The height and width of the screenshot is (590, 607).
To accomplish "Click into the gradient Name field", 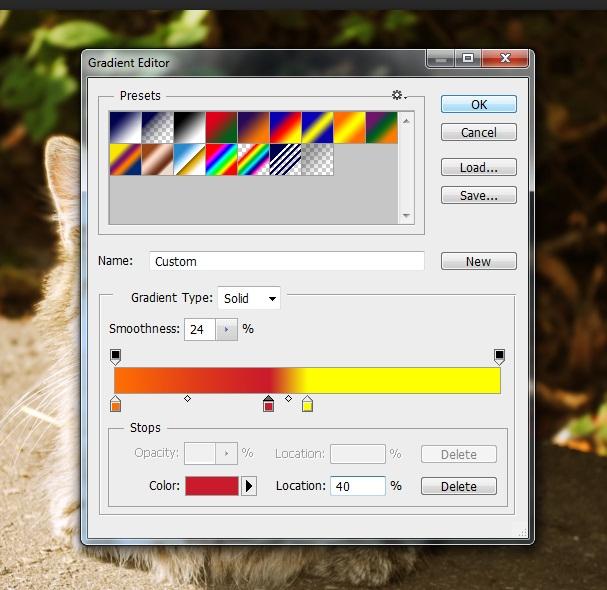I will point(286,261).
